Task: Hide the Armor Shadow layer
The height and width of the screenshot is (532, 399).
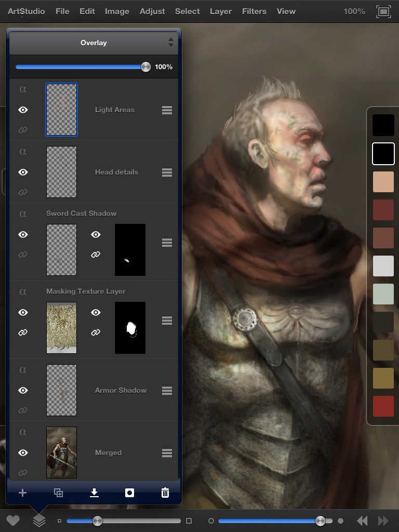Action: [x=23, y=390]
